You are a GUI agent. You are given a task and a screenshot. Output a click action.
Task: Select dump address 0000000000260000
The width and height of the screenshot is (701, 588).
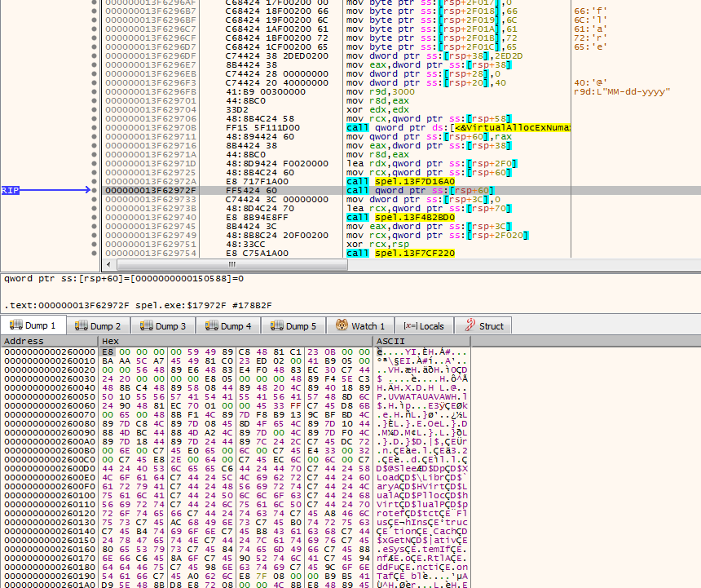50,352
